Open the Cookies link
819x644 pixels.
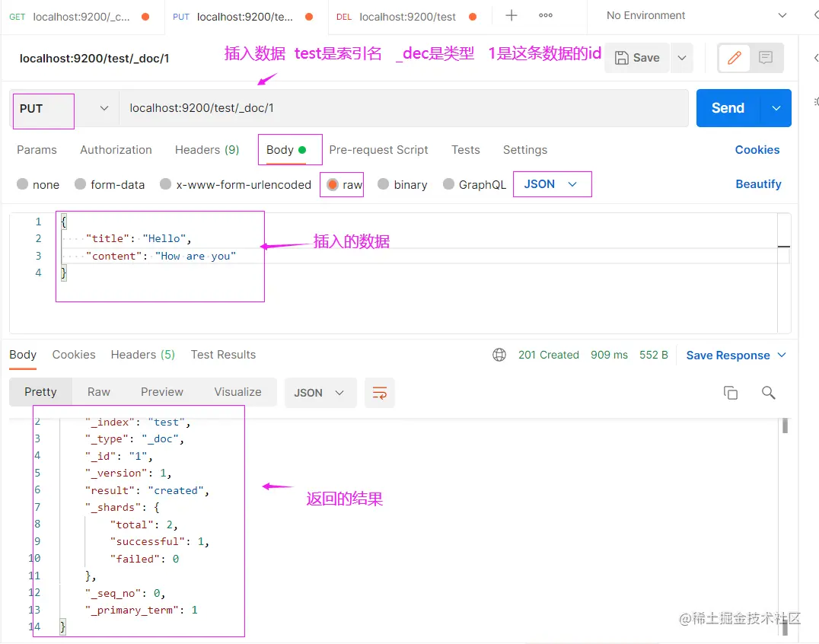point(757,150)
